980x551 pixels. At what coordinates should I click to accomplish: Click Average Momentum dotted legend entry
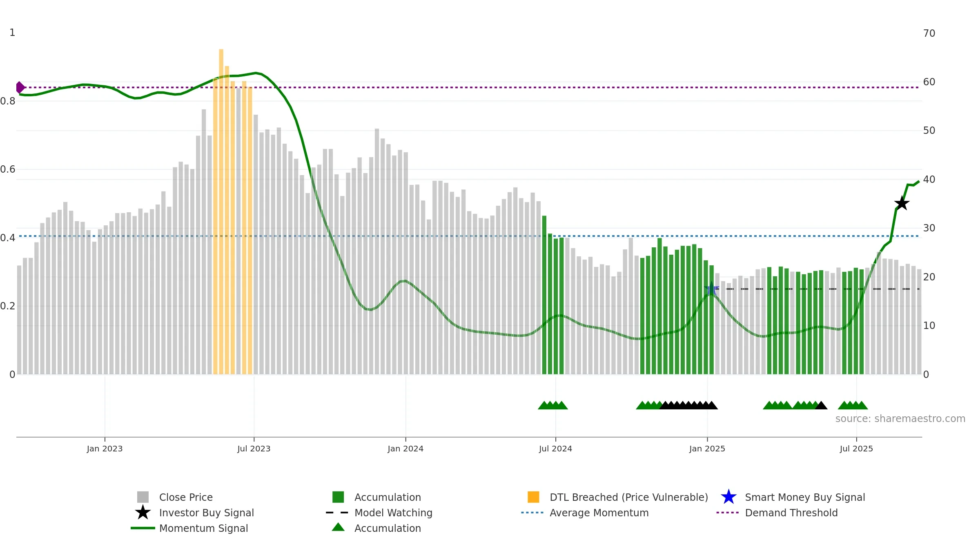(585, 513)
